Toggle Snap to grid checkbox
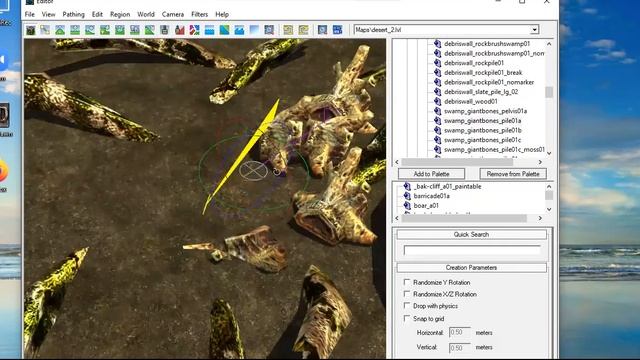This screenshot has height=360, width=640. [x=407, y=318]
